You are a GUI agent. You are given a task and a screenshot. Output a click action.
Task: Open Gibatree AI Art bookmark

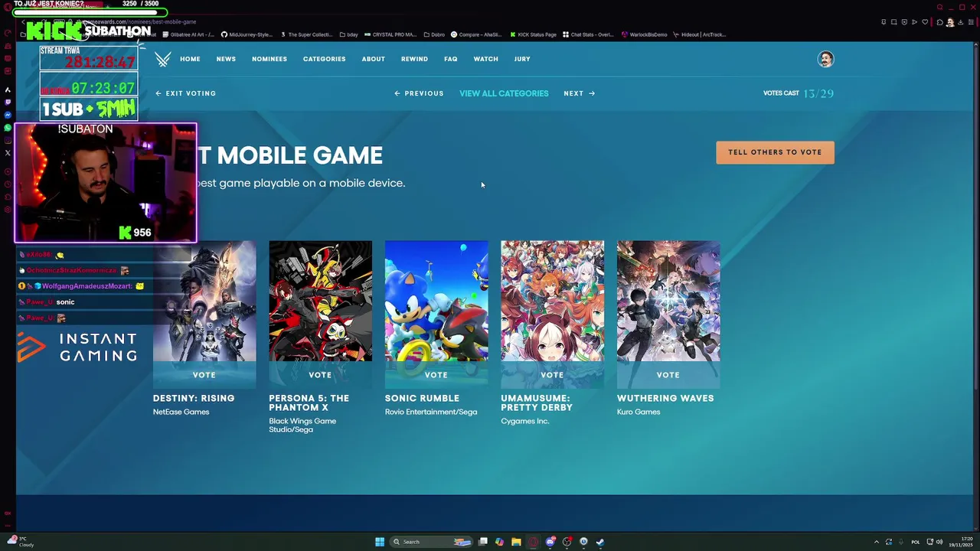188,34
